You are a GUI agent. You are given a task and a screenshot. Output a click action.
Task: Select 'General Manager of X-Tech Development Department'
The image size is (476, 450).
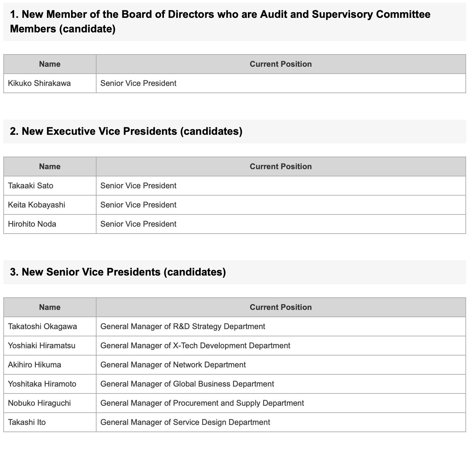pos(195,346)
